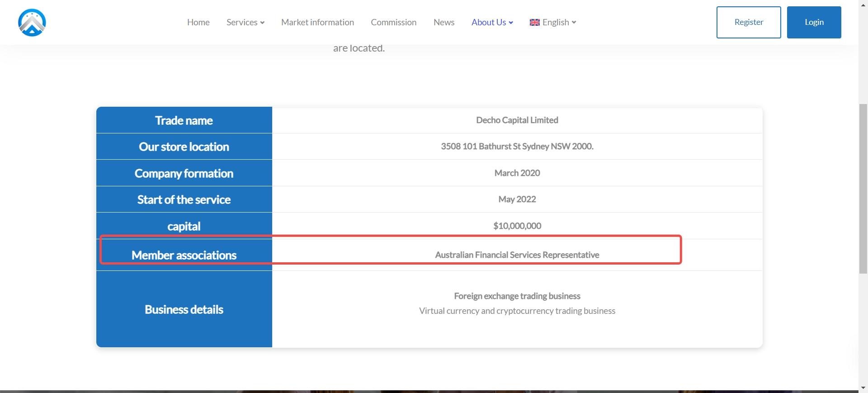The image size is (868, 393).
Task: Open the News page
Action: click(x=444, y=22)
